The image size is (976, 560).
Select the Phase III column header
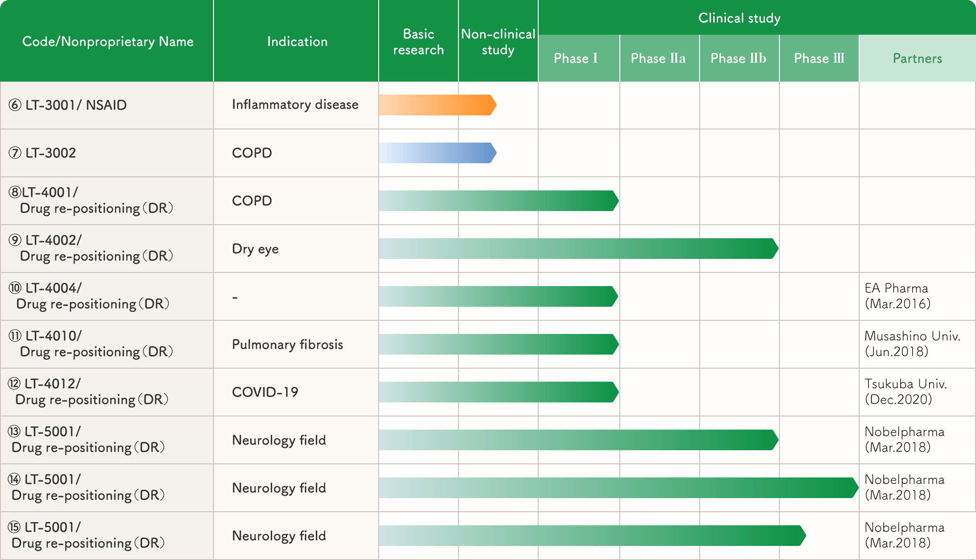pyautogui.click(x=819, y=58)
